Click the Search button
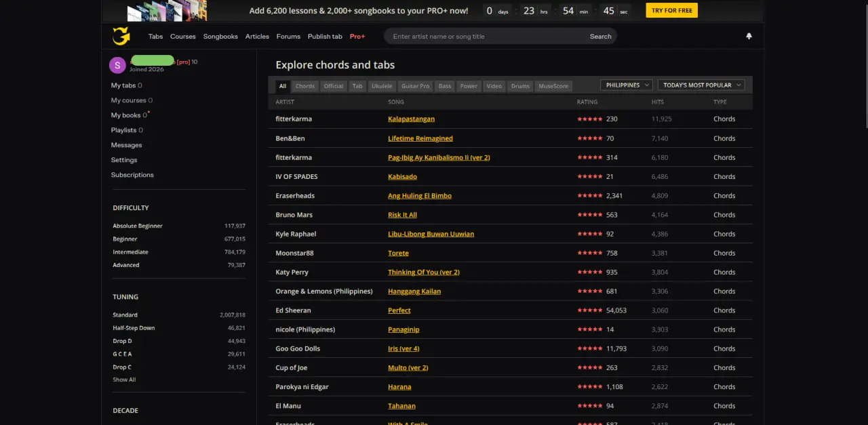Viewport: 868px width, 425px height. (600, 37)
